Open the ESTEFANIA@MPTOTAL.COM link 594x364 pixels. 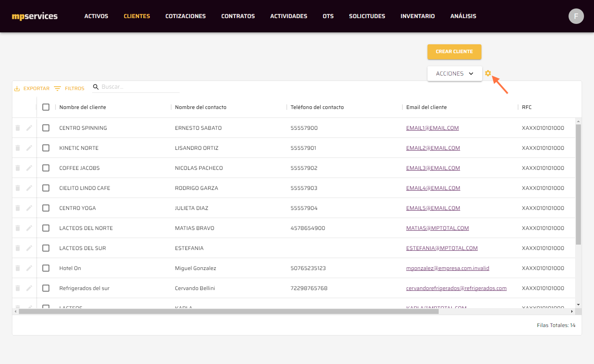tap(442, 248)
